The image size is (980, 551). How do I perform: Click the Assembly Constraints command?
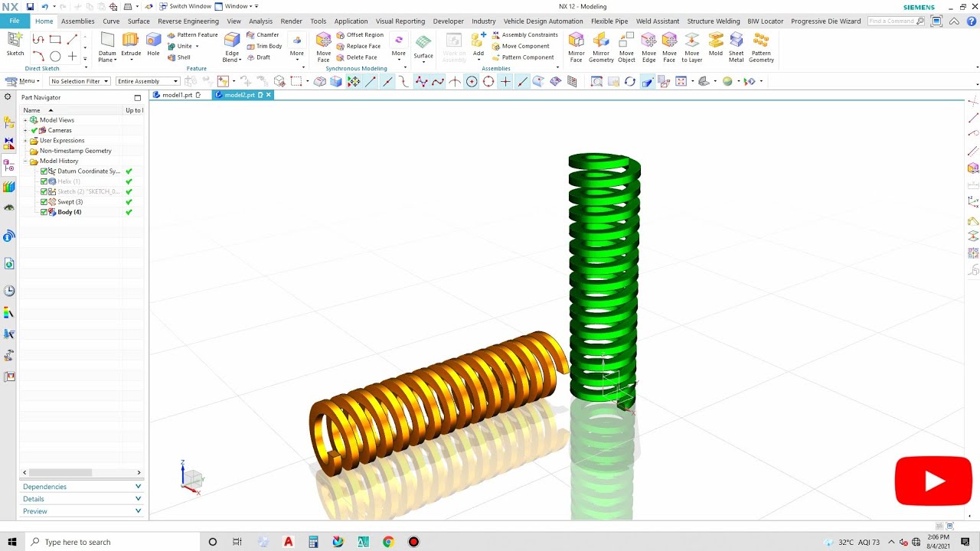[x=524, y=35]
